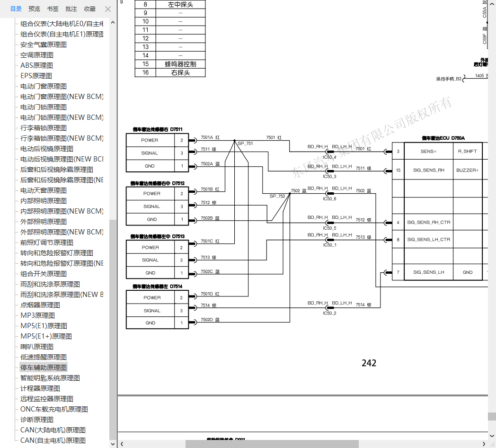Open 诊断原理图 outline entry
496x448 pixels.
point(37,420)
